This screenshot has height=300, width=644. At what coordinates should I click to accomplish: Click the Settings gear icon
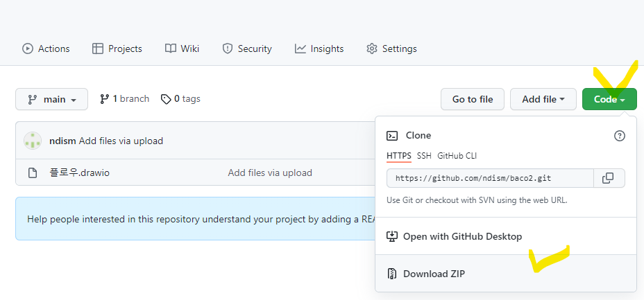[372, 48]
